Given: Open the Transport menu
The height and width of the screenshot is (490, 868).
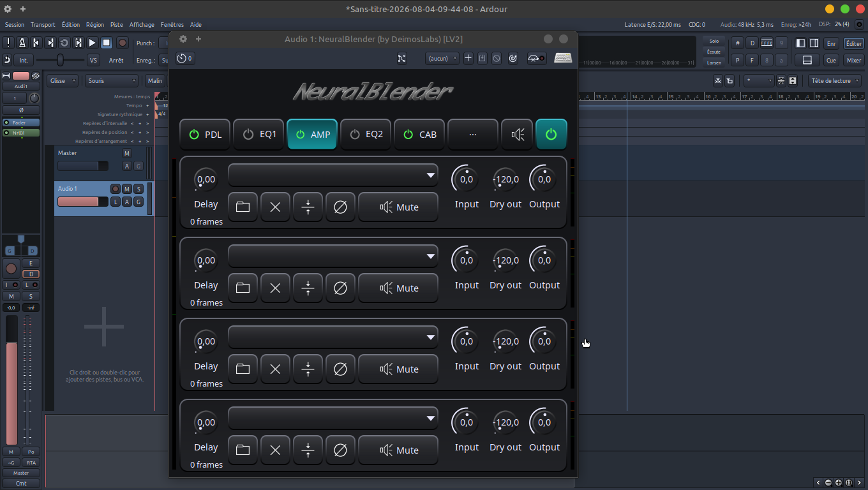Looking at the screenshot, I should coord(43,24).
